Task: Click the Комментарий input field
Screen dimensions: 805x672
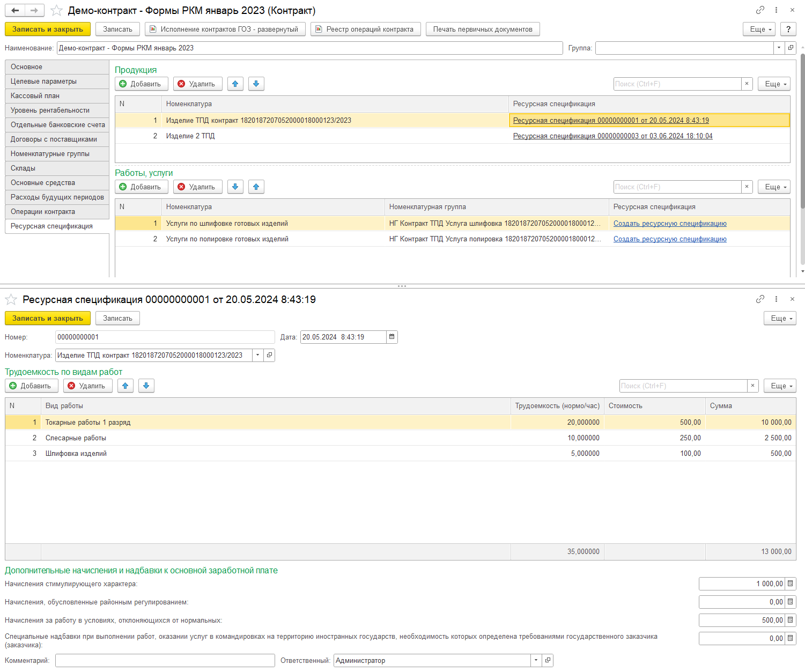Action: 165,660
